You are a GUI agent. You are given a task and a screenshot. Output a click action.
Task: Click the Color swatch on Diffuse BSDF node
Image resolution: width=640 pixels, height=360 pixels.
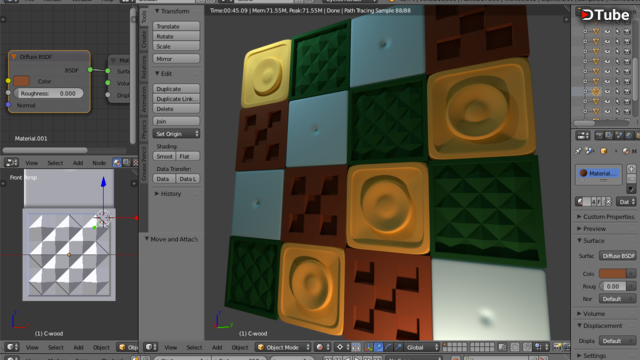coord(21,81)
